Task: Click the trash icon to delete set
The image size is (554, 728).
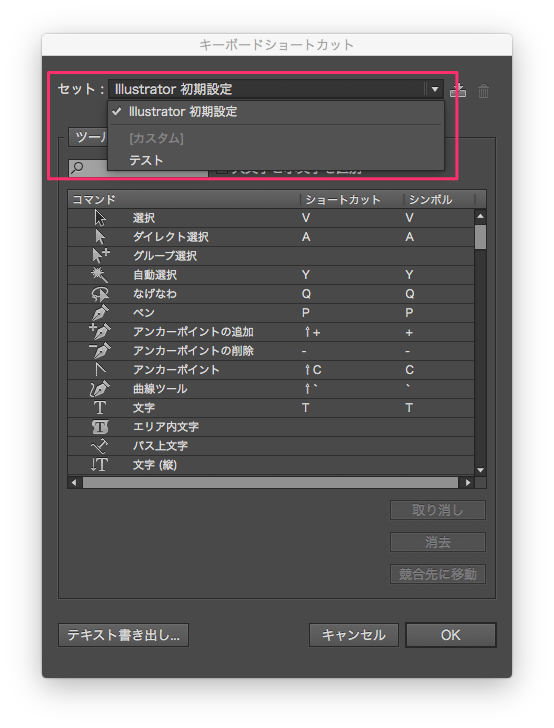Action: (x=483, y=91)
